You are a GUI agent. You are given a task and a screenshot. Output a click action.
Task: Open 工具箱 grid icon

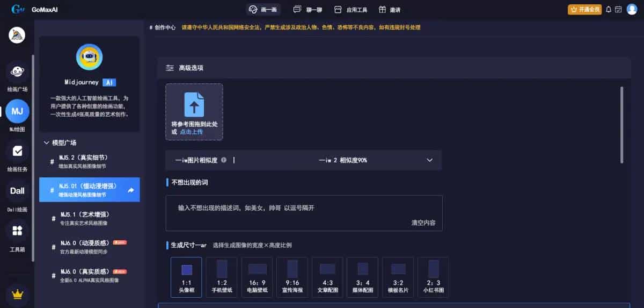pos(17,231)
